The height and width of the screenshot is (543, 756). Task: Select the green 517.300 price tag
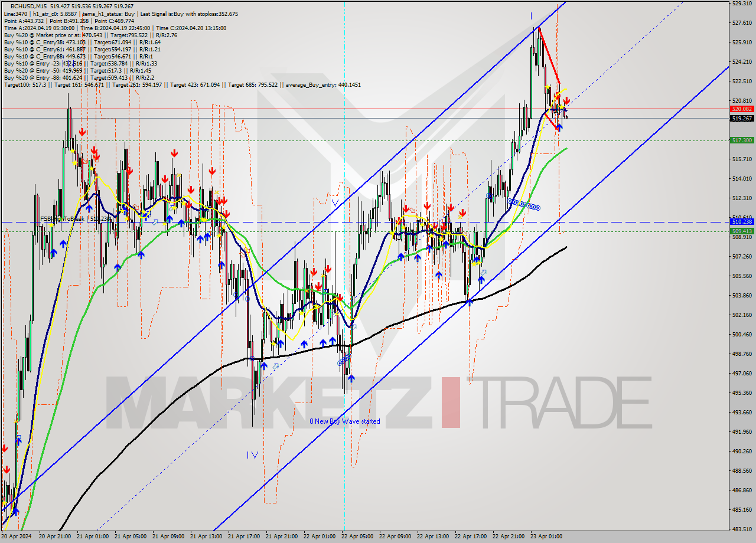point(742,140)
